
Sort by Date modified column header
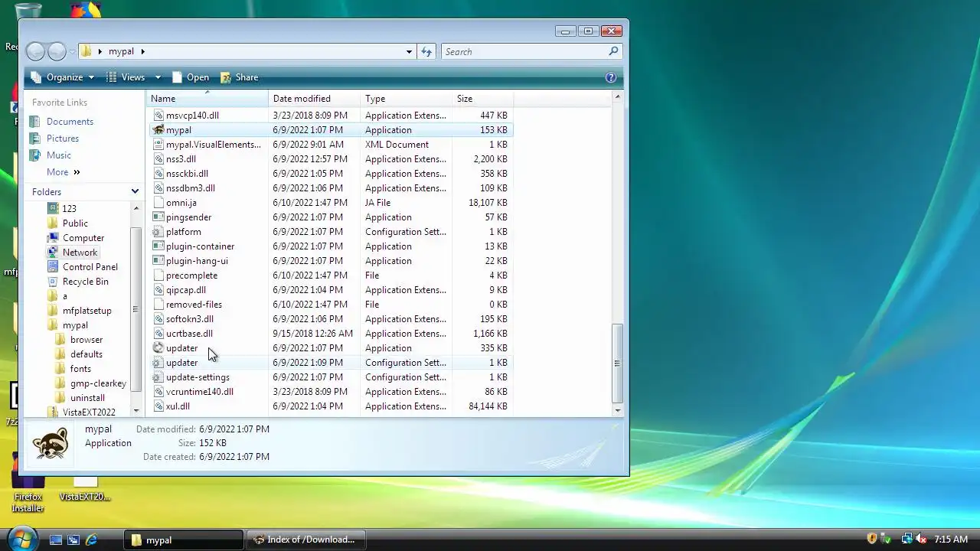[x=315, y=99]
